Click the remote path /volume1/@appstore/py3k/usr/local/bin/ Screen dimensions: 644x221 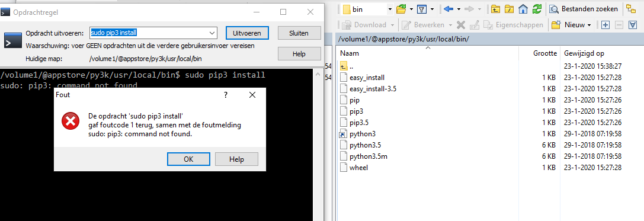(403, 40)
